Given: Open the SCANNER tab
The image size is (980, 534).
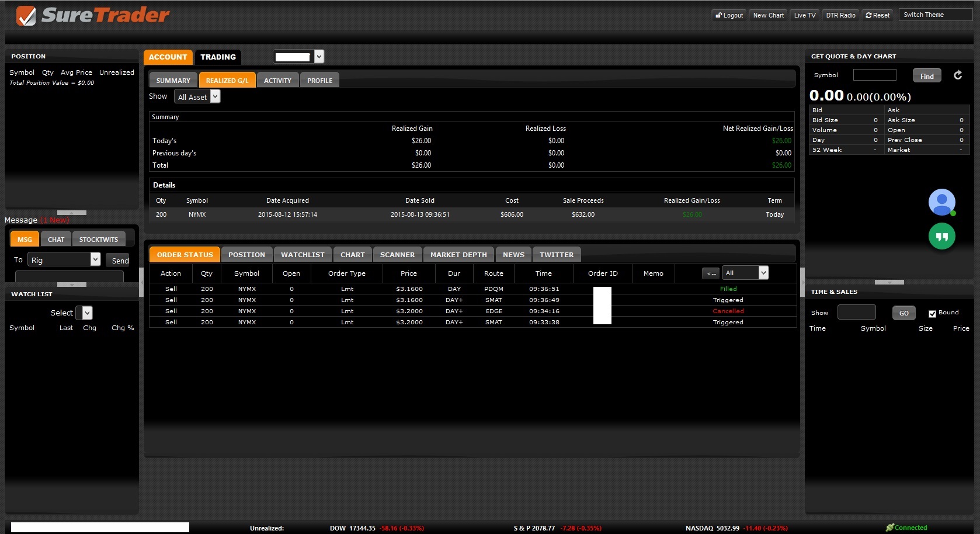Looking at the screenshot, I should tap(397, 254).
